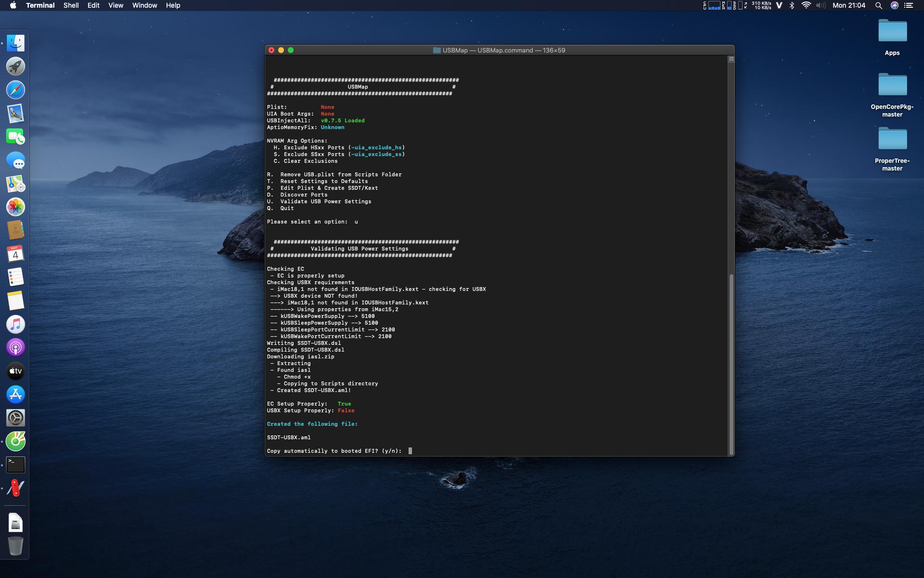Open Notification Center in the menu bar
The width and height of the screenshot is (924, 578).
tap(909, 5)
